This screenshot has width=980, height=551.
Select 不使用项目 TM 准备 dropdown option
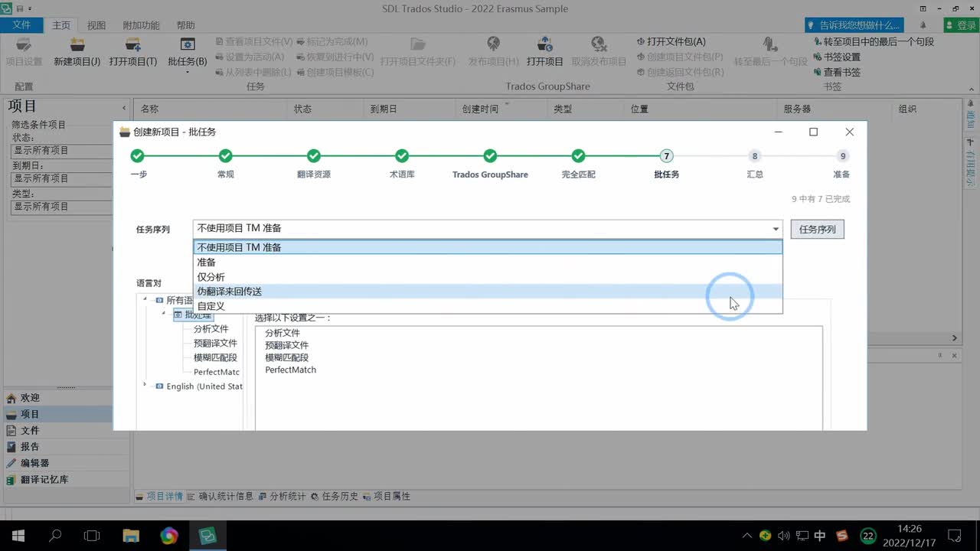pyautogui.click(x=488, y=247)
